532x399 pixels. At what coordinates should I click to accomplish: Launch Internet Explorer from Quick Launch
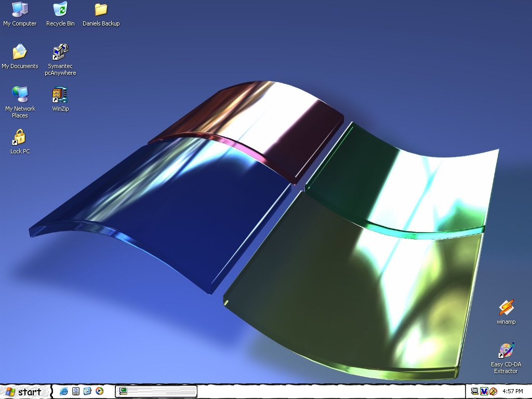tap(64, 391)
